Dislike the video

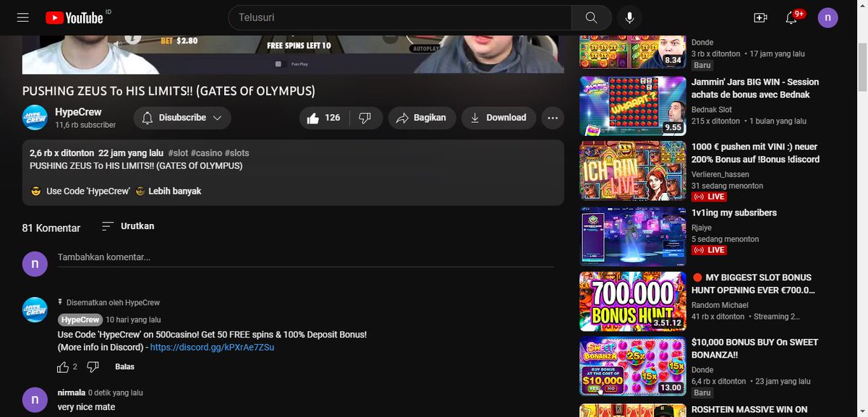(366, 118)
